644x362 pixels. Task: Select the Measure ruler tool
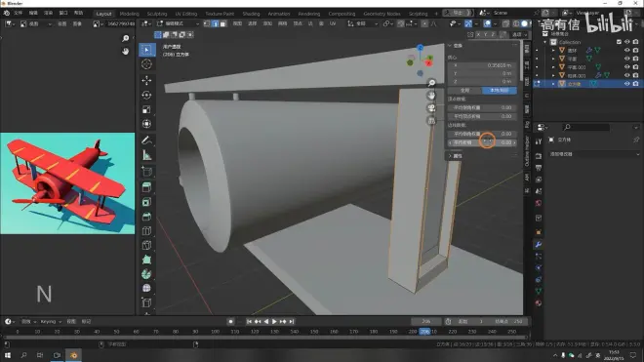point(146,155)
